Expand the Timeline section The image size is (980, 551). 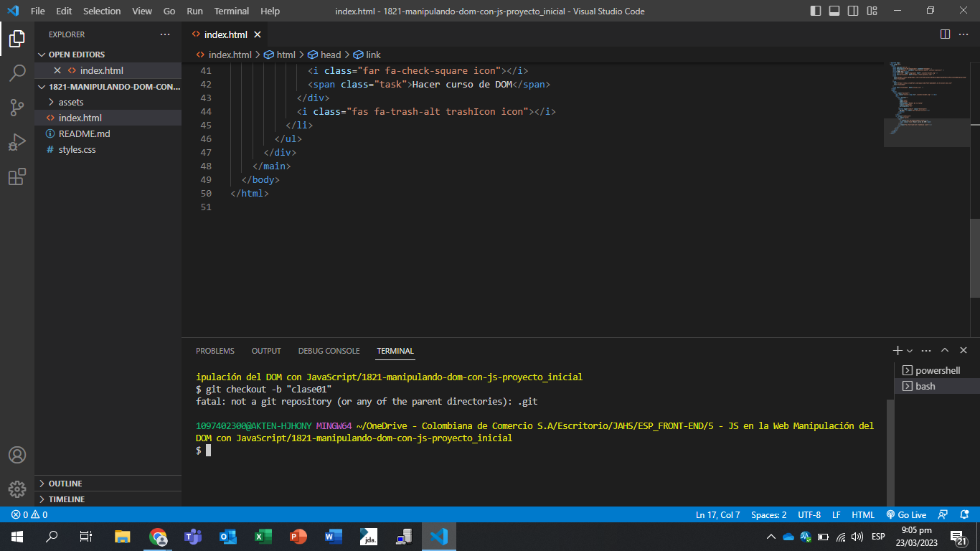108,499
